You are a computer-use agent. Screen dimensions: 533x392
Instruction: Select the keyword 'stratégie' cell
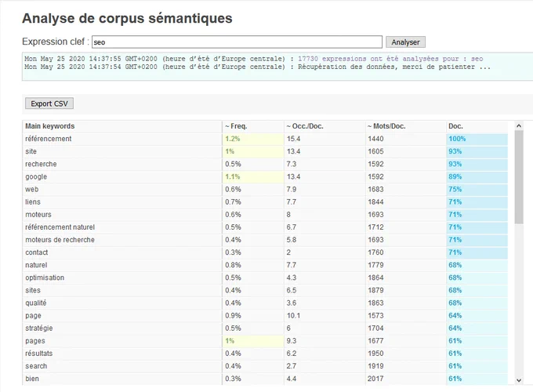click(x=122, y=328)
